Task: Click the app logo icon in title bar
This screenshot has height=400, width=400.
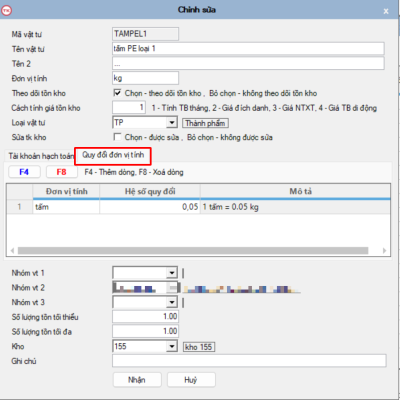Action: pyautogui.click(x=6, y=10)
